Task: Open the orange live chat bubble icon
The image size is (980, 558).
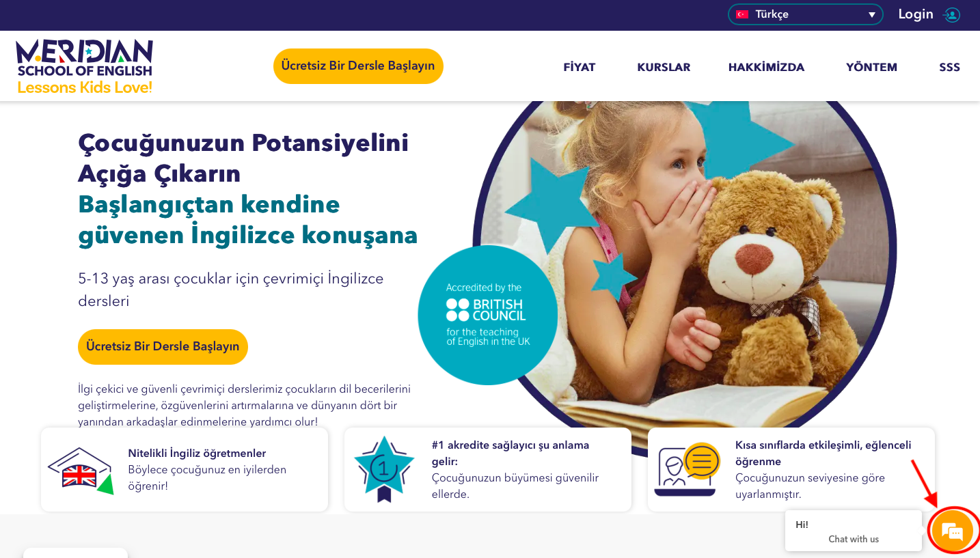Action: (x=953, y=531)
